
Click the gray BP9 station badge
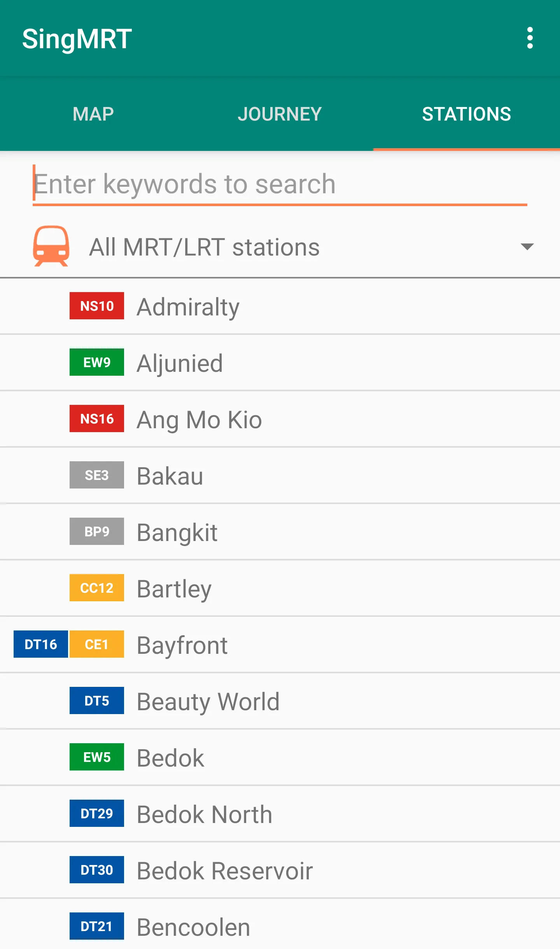[97, 531]
